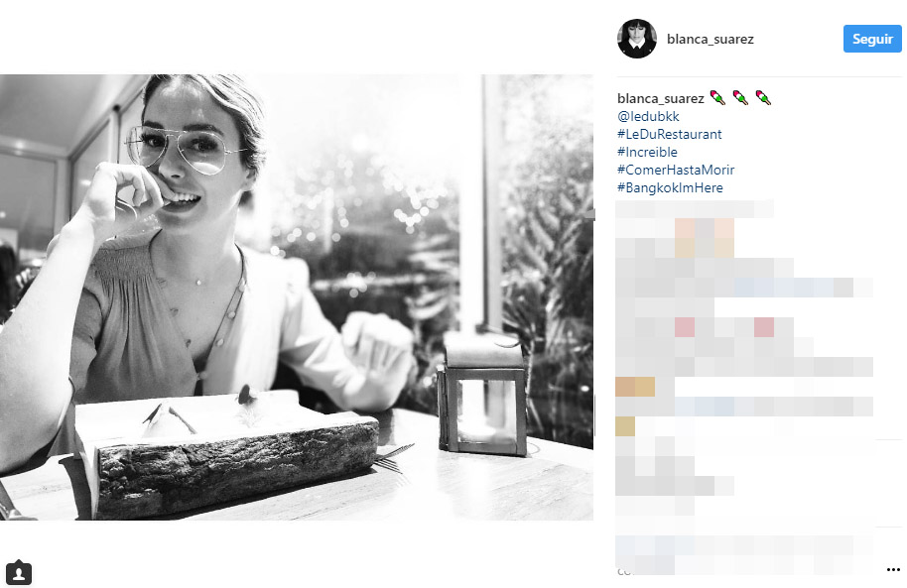Open the #LeDuRestaurant hashtag
The width and height of the screenshot is (907, 588).
pos(669,134)
